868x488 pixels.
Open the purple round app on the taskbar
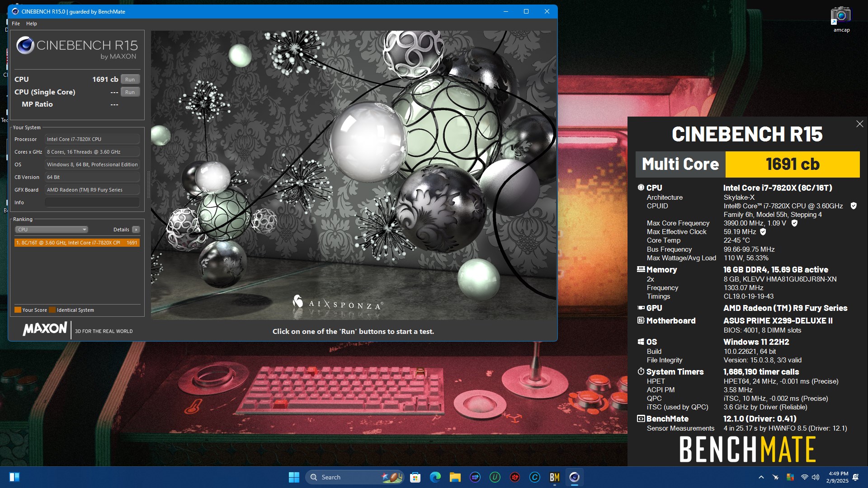(x=475, y=477)
